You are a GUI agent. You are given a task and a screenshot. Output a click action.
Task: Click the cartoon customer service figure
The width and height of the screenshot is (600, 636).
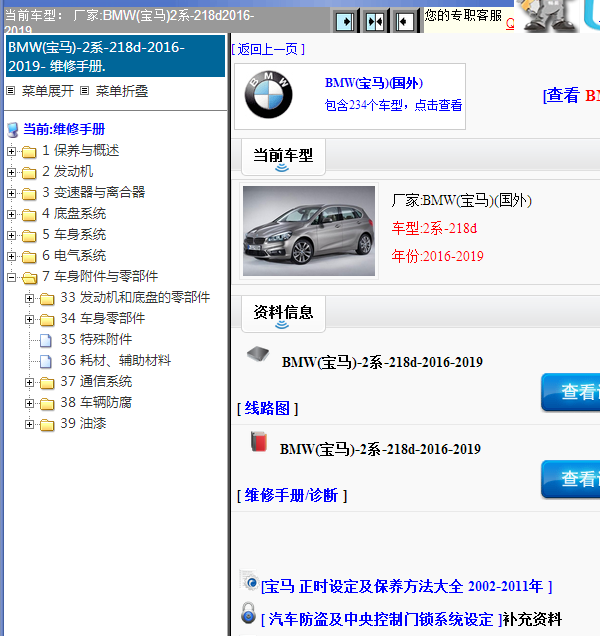pyautogui.click(x=549, y=16)
